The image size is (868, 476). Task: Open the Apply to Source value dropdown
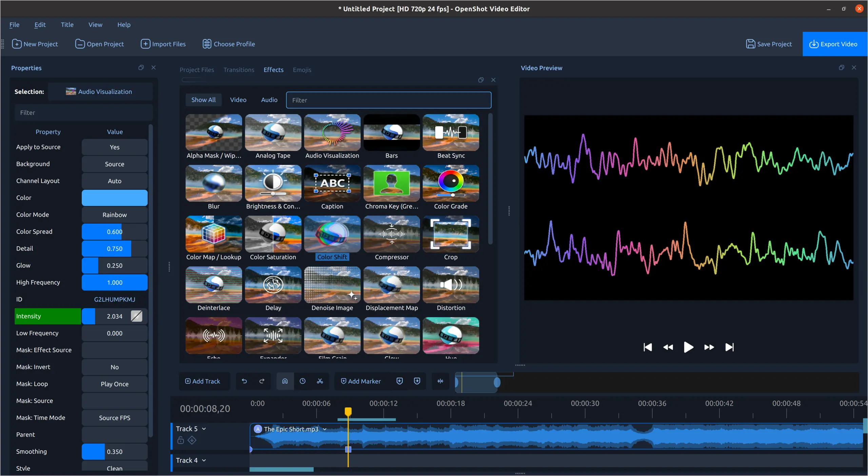[115, 147]
